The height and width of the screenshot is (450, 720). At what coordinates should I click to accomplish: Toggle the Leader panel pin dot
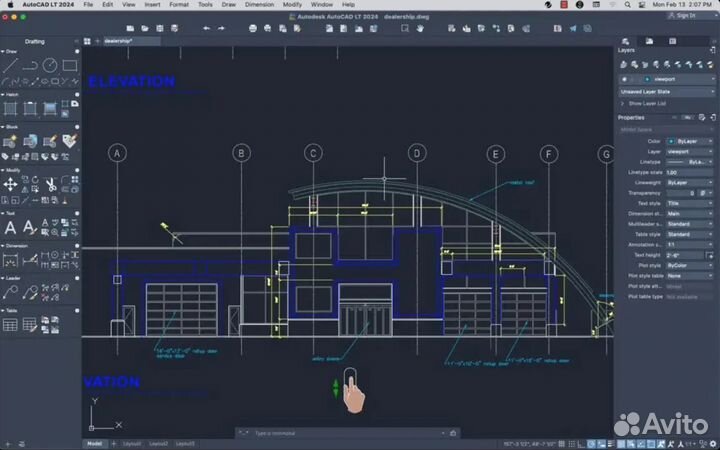coord(77,278)
